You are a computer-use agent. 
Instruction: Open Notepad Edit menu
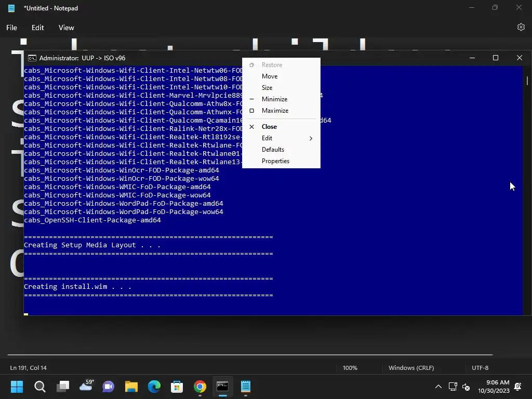coord(37,28)
